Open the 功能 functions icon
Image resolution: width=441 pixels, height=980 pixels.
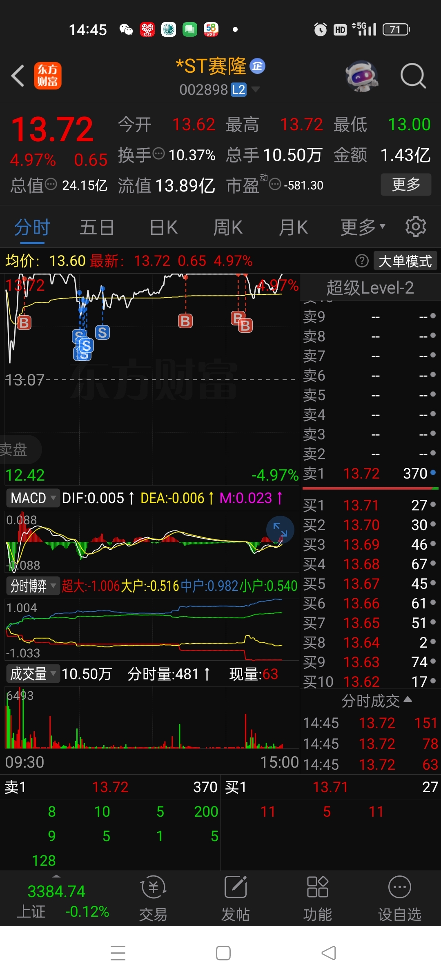click(x=318, y=899)
